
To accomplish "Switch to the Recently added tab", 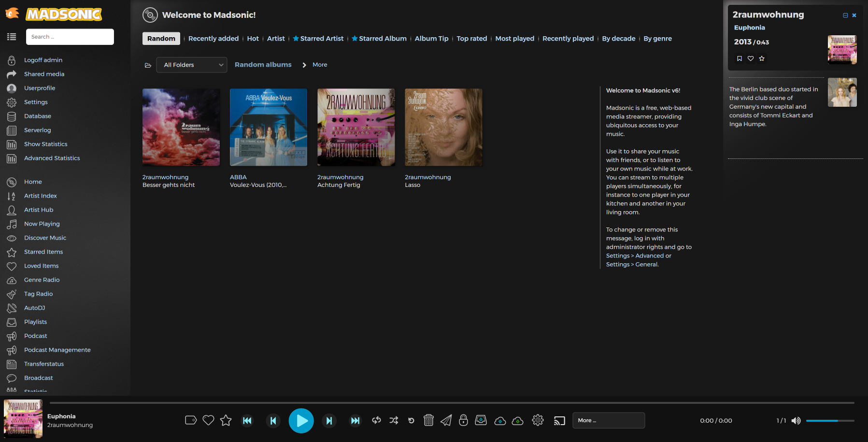I will [213, 39].
